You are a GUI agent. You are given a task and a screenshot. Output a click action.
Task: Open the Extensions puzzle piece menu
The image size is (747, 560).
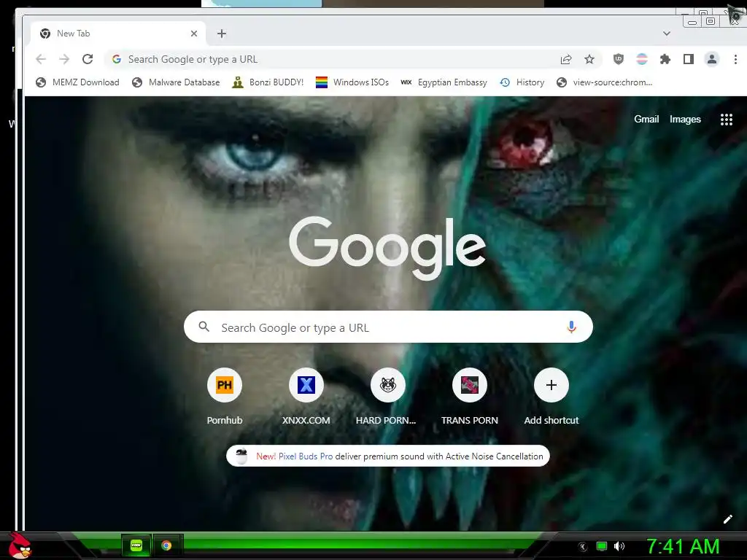click(665, 59)
